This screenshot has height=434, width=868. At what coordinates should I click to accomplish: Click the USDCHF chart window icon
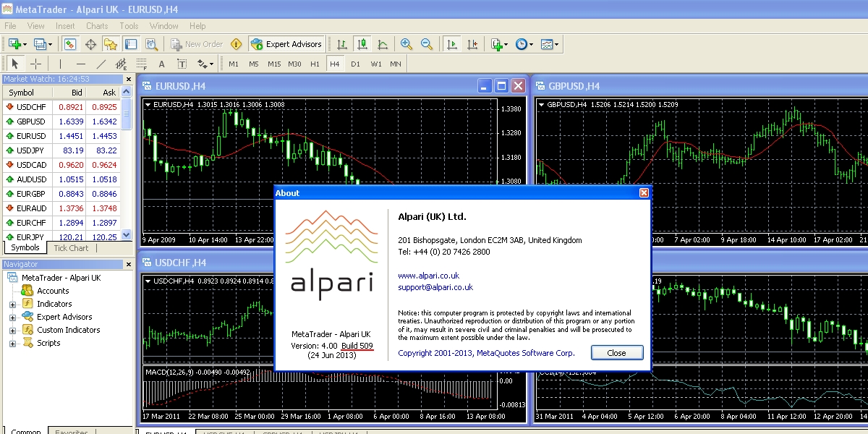[x=147, y=263]
